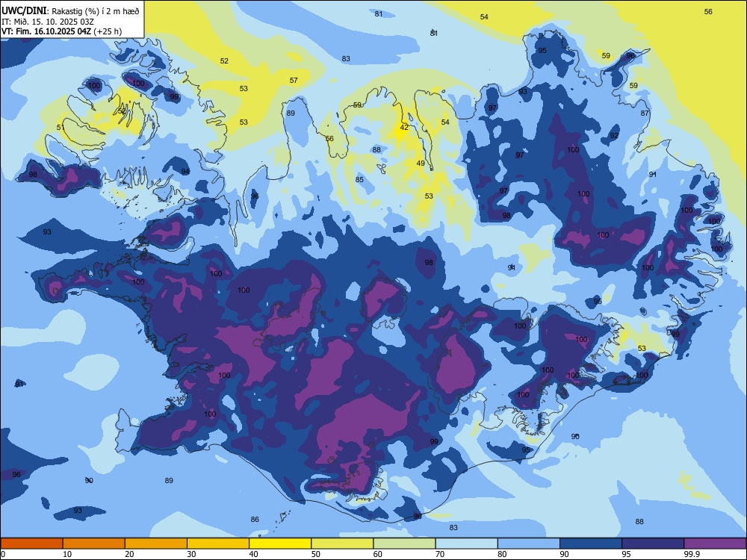Click the pale yellow 50–60 legend swatch
The height and width of the screenshot is (560, 747).
pyautogui.click(x=342, y=544)
